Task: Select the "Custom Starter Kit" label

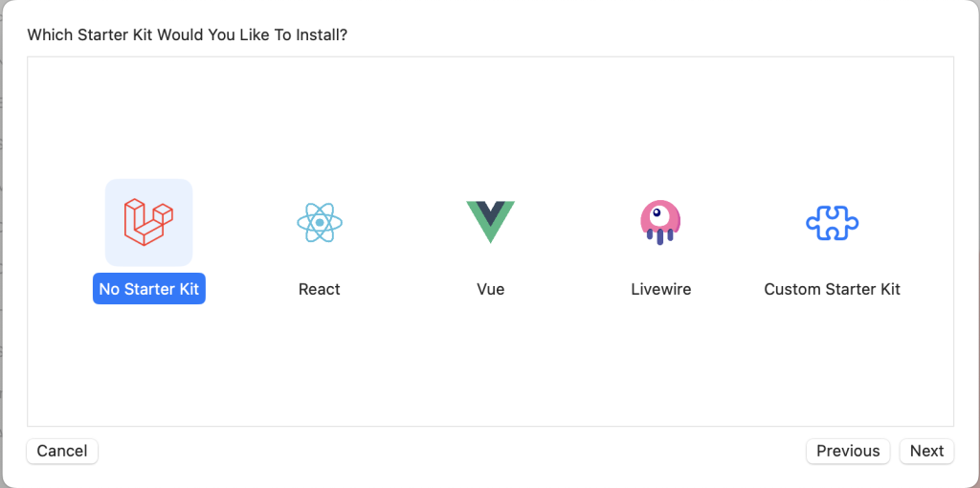Action: (x=832, y=289)
